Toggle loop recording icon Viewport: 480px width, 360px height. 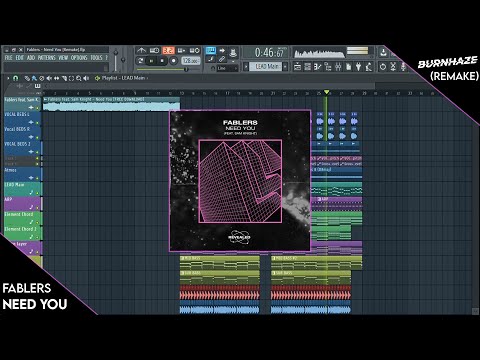point(195,51)
